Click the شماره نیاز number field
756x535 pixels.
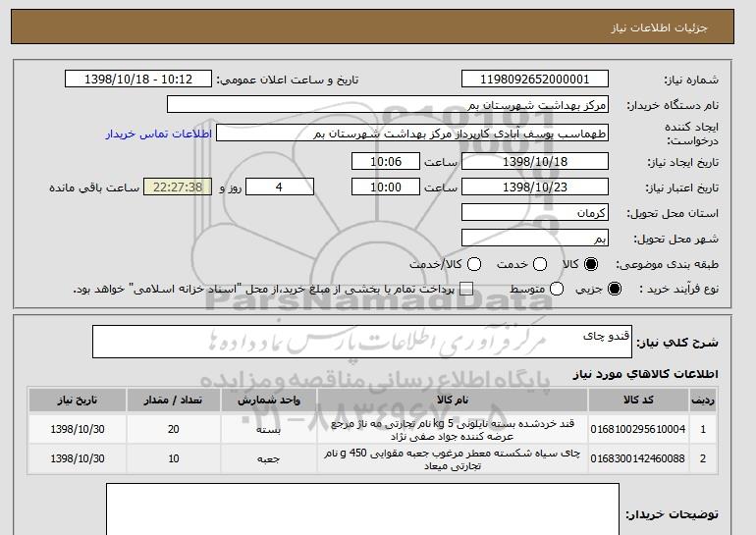[535, 80]
